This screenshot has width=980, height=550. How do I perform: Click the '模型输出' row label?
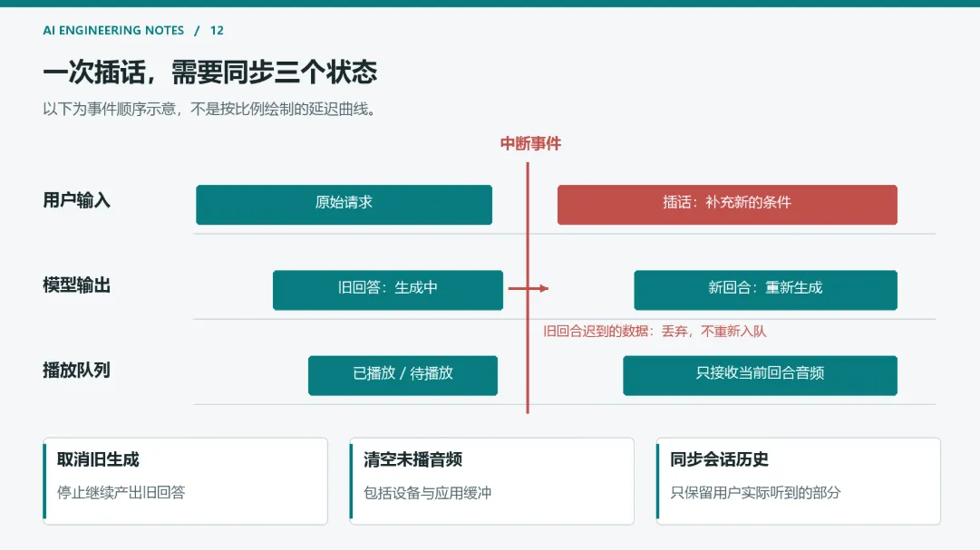[76, 285]
